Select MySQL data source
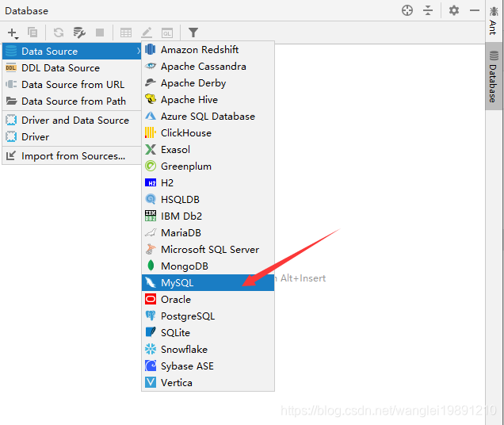504x425 pixels. tap(208, 283)
